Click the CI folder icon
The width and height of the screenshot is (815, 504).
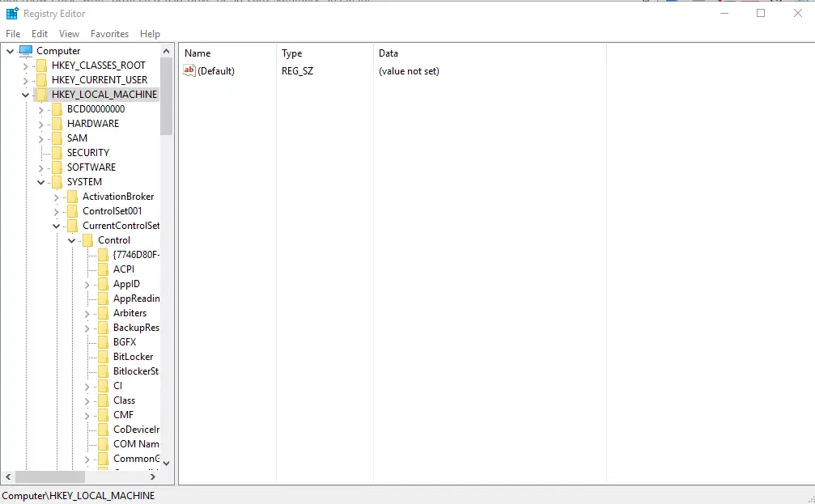(104, 386)
